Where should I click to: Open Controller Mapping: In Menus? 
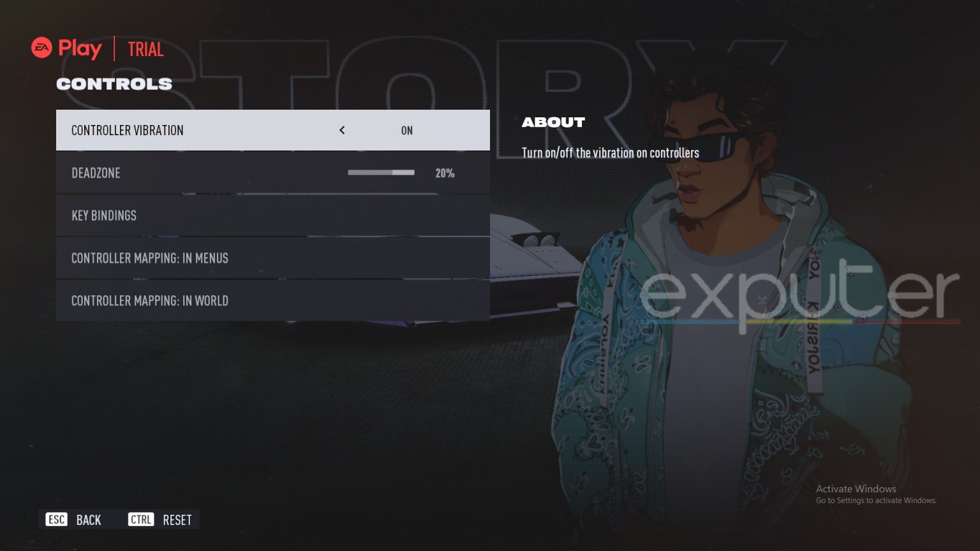pos(273,258)
